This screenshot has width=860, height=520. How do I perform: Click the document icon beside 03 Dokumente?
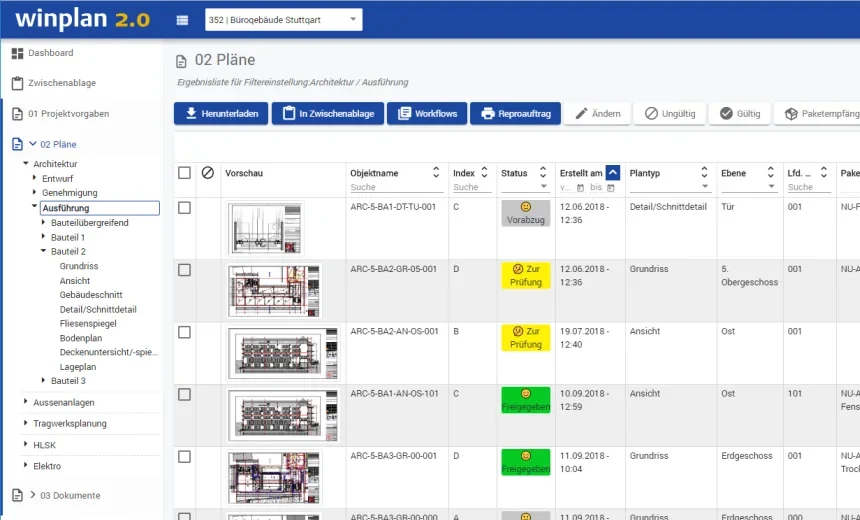point(18,495)
